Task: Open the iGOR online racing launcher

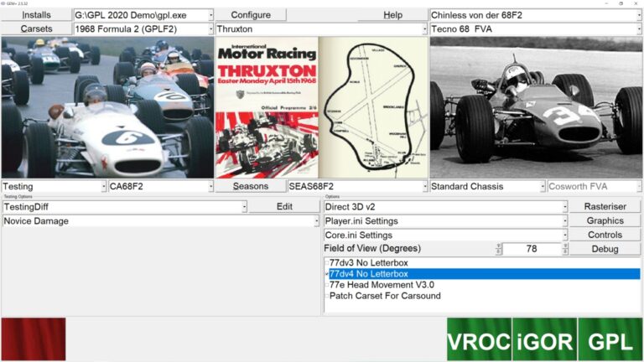Action: pyautogui.click(x=545, y=339)
